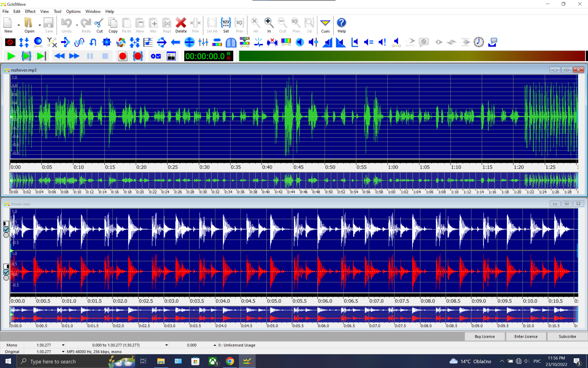Open the Speech Converter icon

(x=492, y=42)
